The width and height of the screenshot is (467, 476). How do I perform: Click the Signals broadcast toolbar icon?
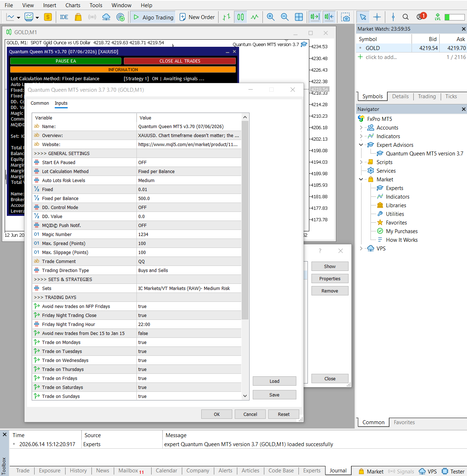click(92, 17)
